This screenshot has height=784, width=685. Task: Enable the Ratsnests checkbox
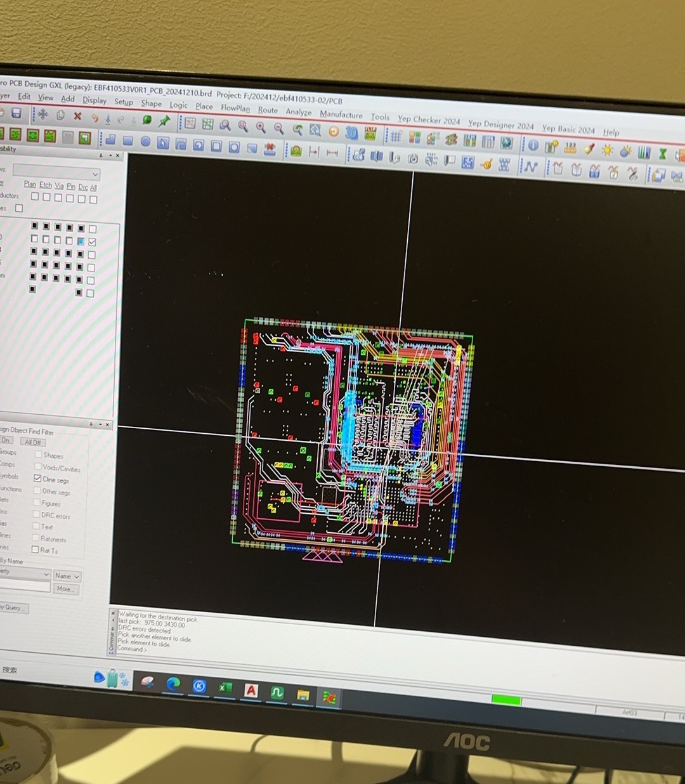pyautogui.click(x=36, y=538)
